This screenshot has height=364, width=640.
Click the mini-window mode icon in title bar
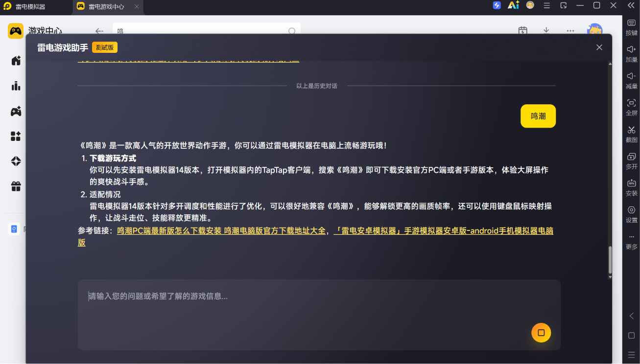click(x=564, y=5)
